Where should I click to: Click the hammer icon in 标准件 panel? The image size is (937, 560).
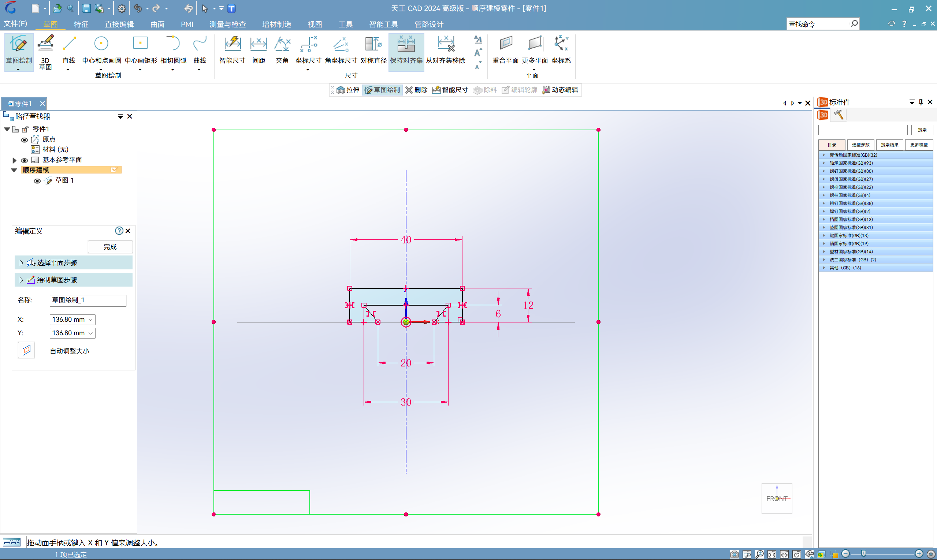pos(839,114)
